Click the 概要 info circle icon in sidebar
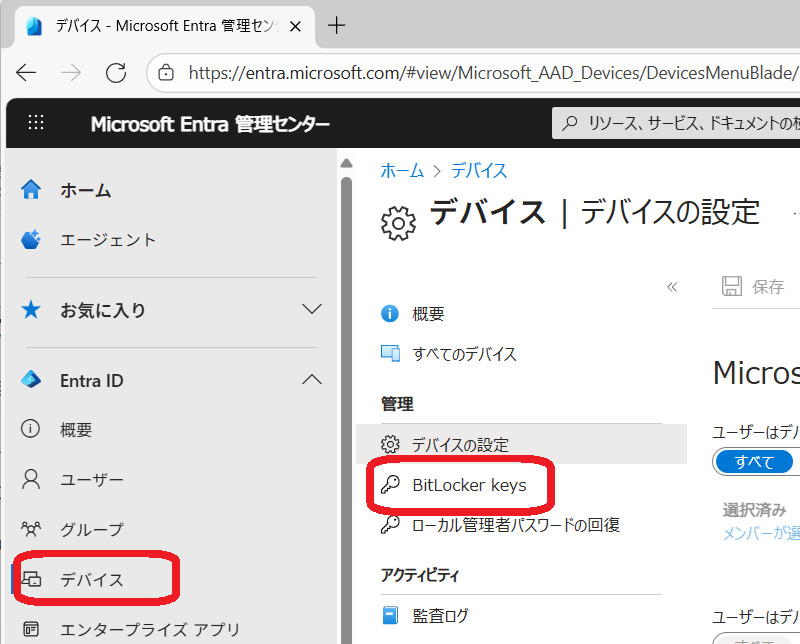The image size is (800, 644). click(30, 429)
